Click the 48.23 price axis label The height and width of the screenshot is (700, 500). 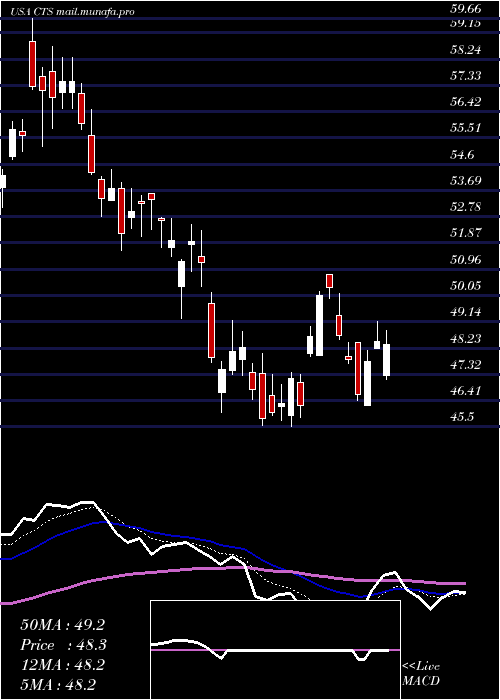466,339
